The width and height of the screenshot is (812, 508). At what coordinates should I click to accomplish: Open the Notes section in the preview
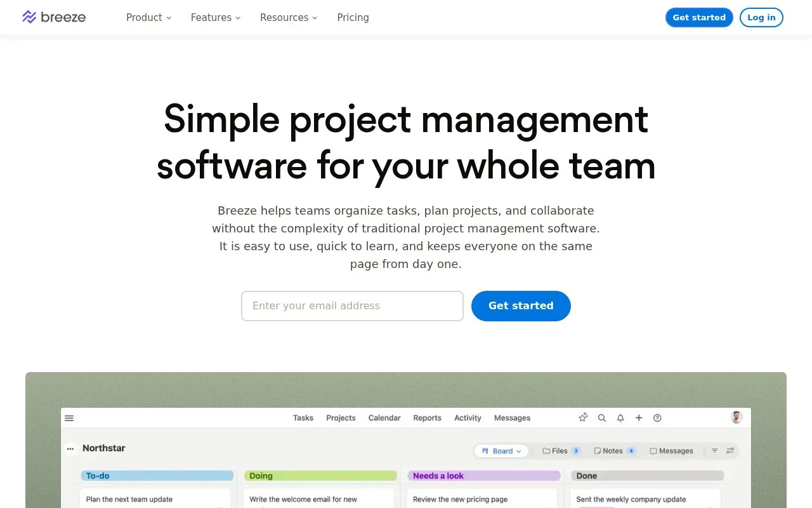pos(615,451)
